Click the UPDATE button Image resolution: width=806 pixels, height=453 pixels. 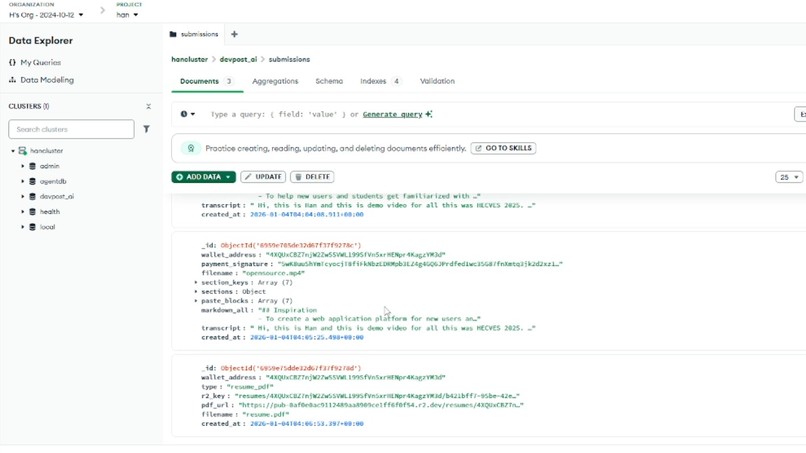point(263,177)
